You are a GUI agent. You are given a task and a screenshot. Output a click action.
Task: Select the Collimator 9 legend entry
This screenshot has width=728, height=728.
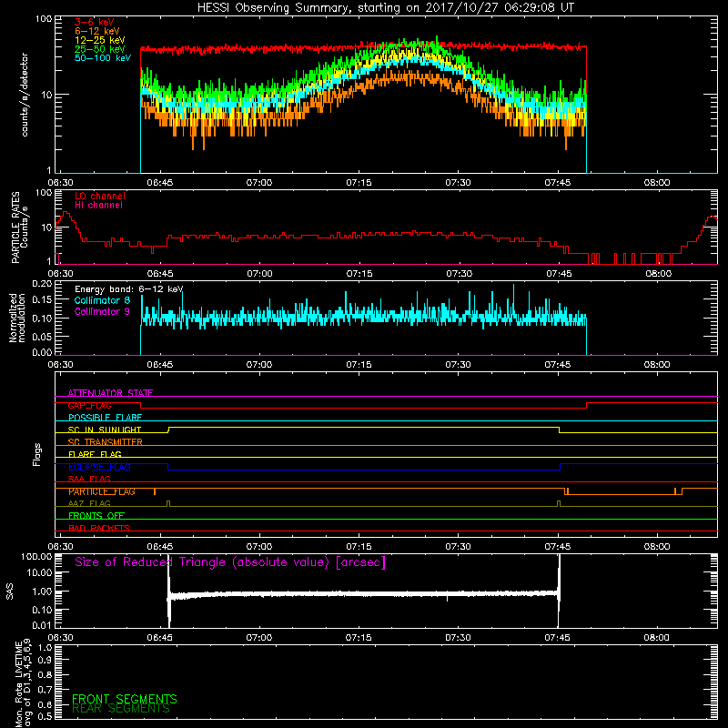point(102,311)
